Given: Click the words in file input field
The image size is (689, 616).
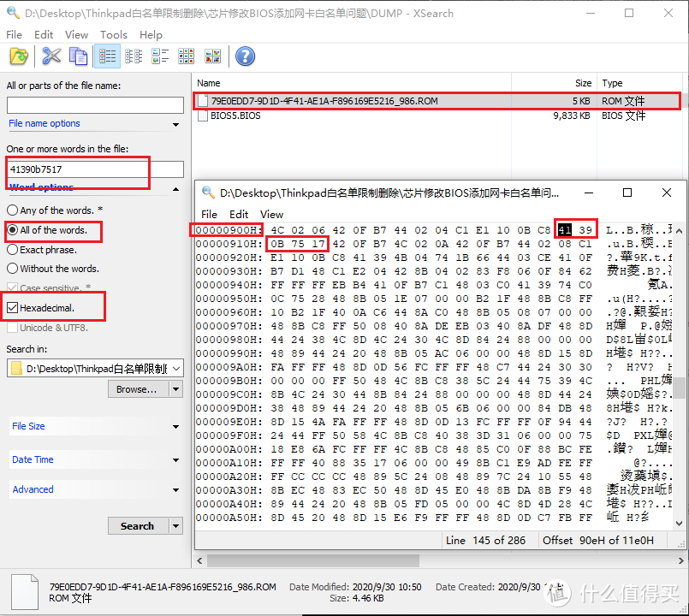Looking at the screenshot, I should pos(95,169).
